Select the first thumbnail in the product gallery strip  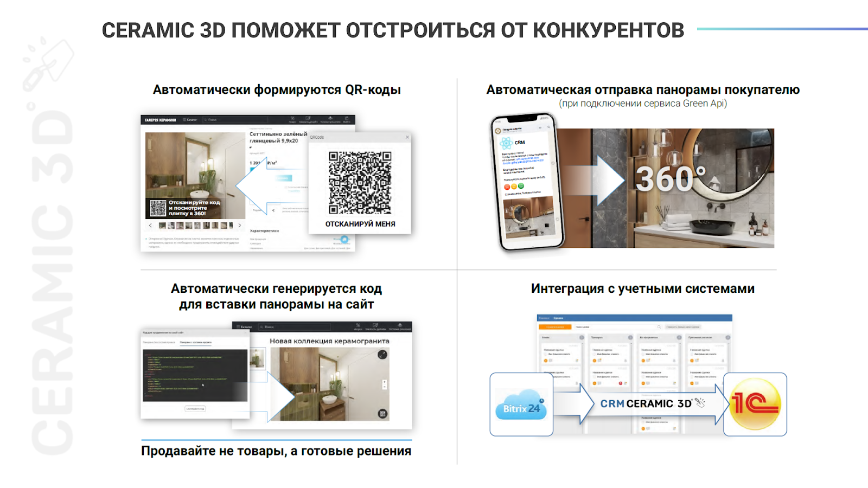coord(162,225)
